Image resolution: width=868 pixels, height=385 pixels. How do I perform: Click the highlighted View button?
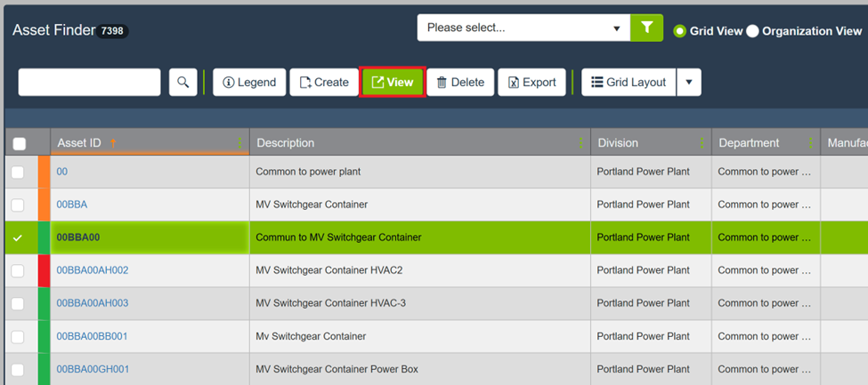pos(393,82)
